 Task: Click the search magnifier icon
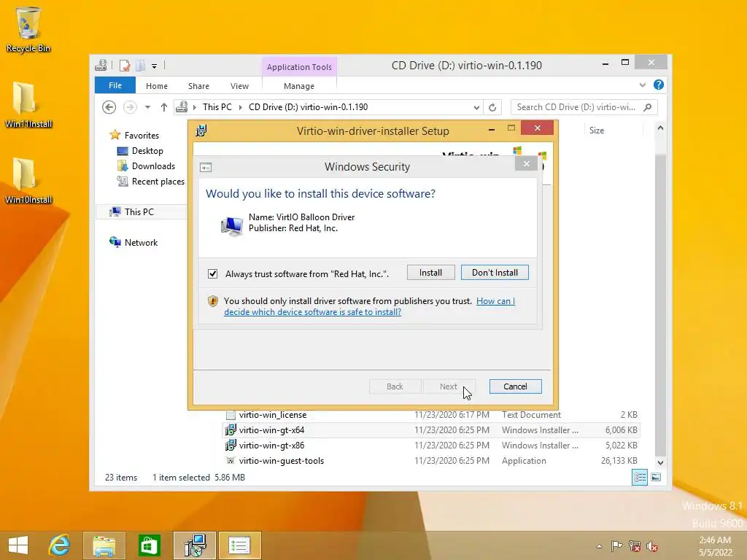tap(648, 107)
